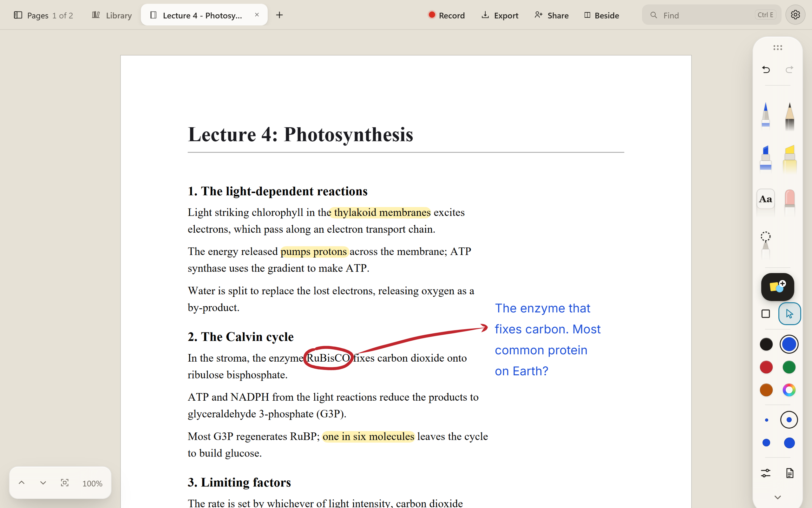Choose the red color swatch
This screenshot has width=812, height=508.
point(766,367)
